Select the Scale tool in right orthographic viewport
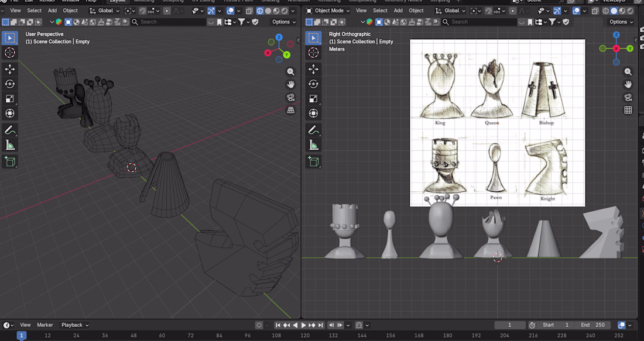Viewport: 644px width, 341px height. pos(313,98)
